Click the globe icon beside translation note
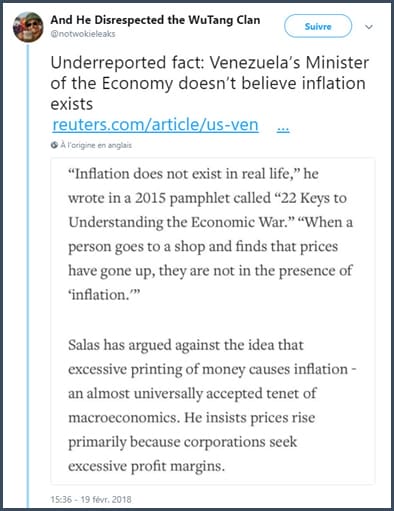The height and width of the screenshot is (511, 394). (54, 145)
